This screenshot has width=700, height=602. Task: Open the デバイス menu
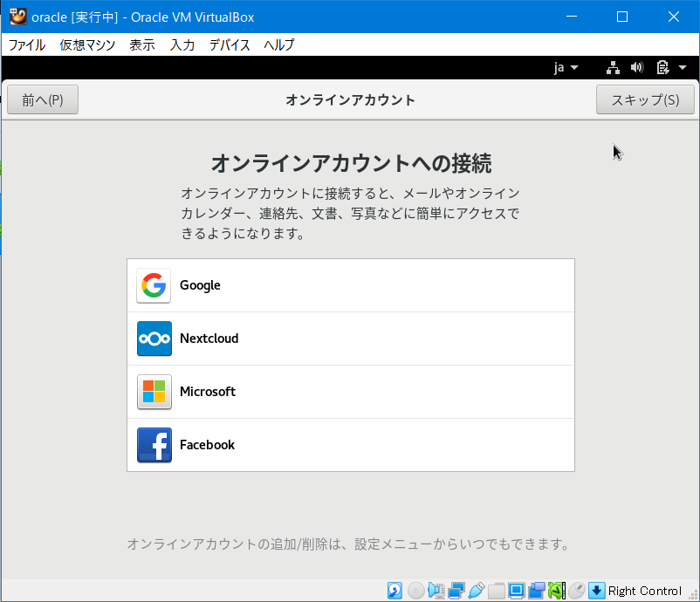click(230, 44)
